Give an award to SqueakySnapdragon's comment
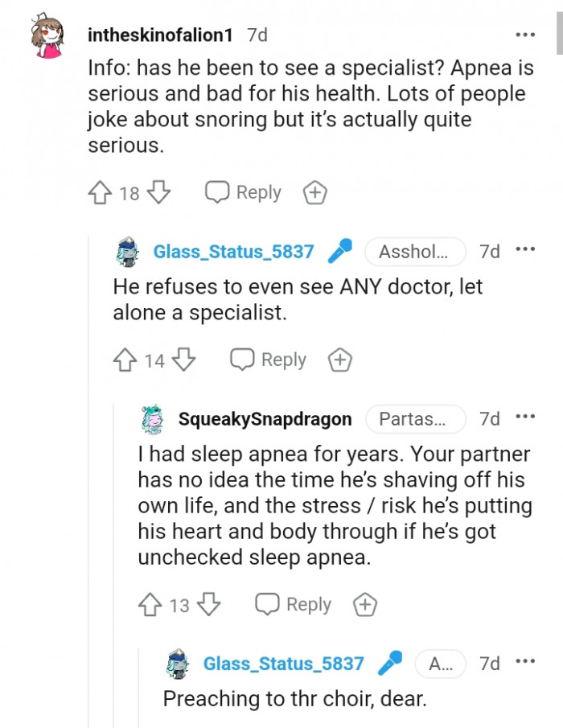 pyautogui.click(x=365, y=604)
